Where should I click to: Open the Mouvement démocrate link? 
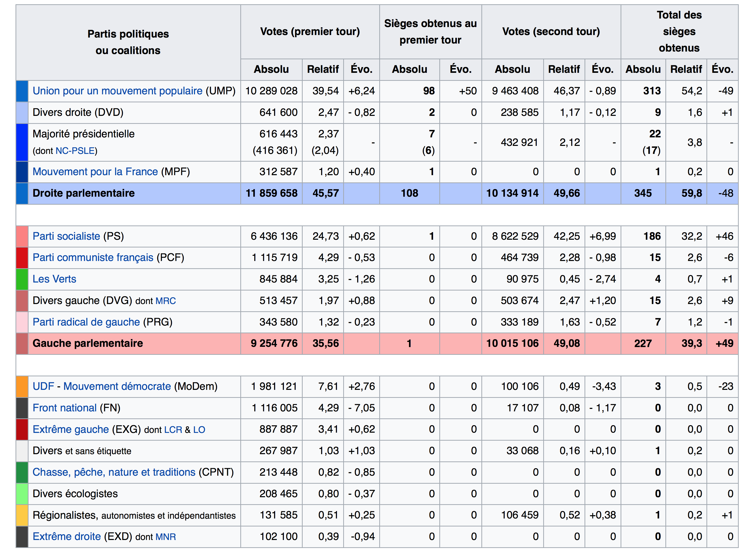tap(117, 386)
